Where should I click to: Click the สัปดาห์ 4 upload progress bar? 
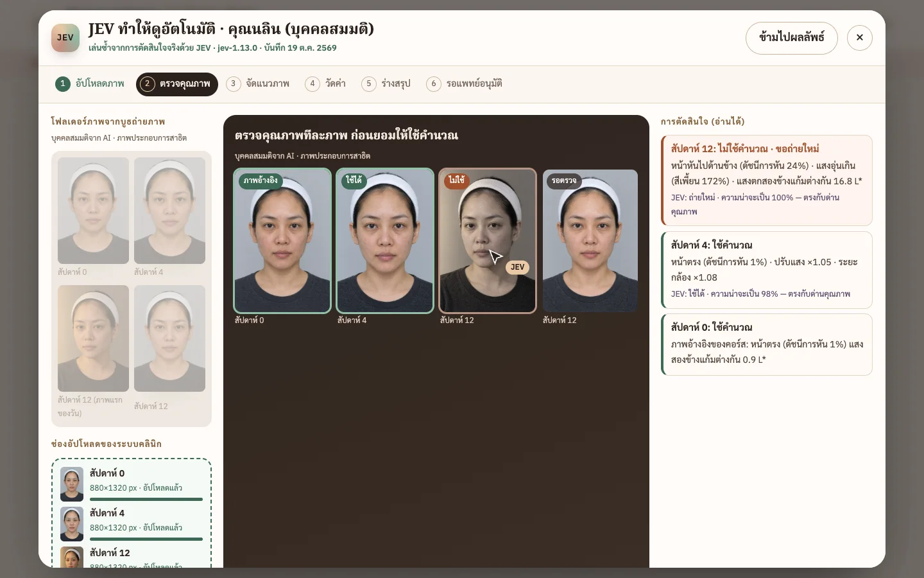click(x=146, y=539)
